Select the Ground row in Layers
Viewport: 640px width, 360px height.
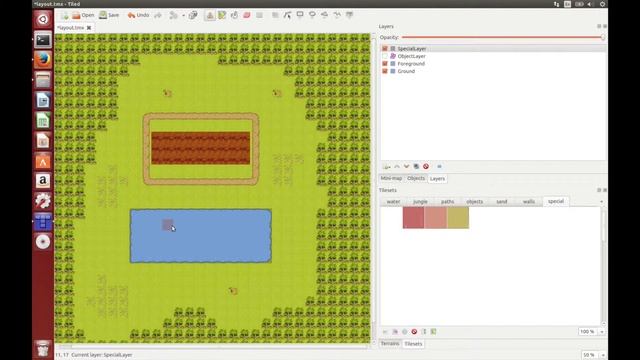493,71
